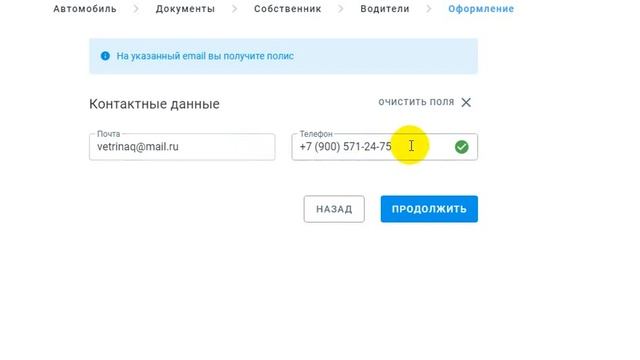Screen dimensions: 640x360
Task: Click the X icon next to очистить поля
Action: pos(466,102)
